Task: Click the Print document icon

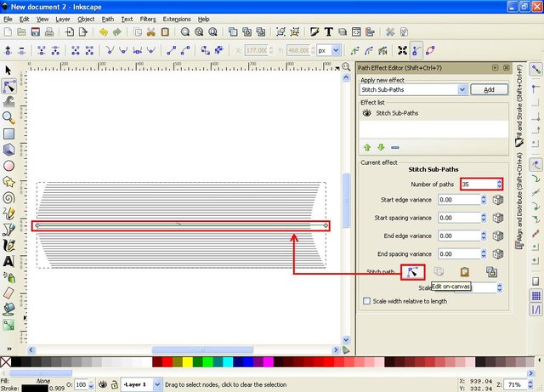Action: tap(49, 32)
